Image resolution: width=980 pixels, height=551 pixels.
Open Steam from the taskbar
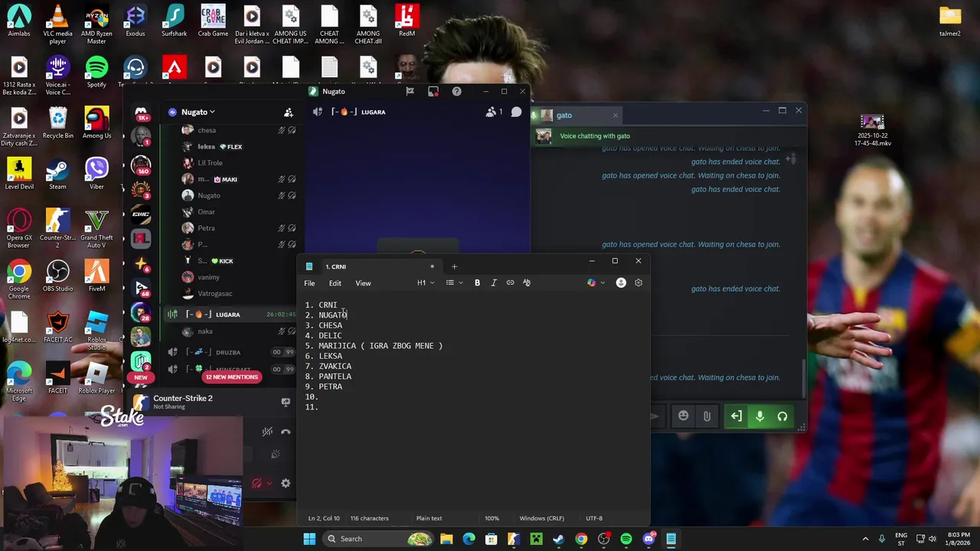pos(559,539)
